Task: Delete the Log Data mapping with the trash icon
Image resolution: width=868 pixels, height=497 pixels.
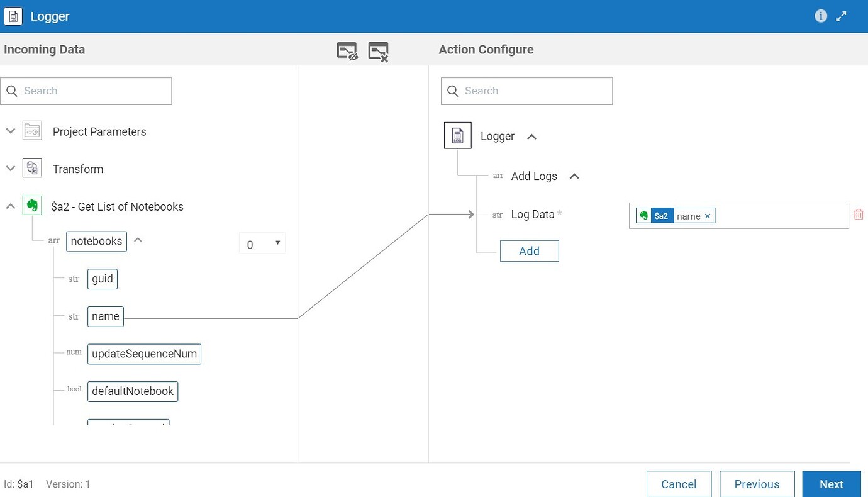Action: coord(858,214)
